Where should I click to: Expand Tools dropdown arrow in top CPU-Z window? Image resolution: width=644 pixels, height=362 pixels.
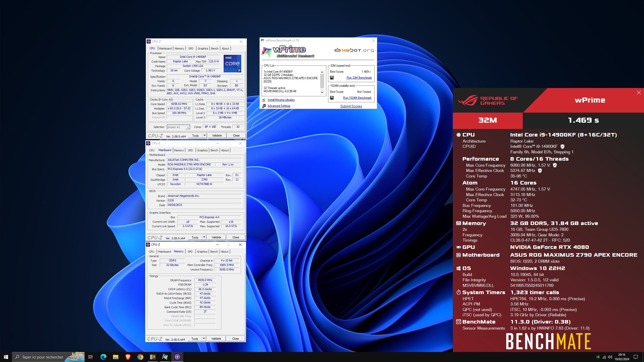pyautogui.click(x=205, y=135)
